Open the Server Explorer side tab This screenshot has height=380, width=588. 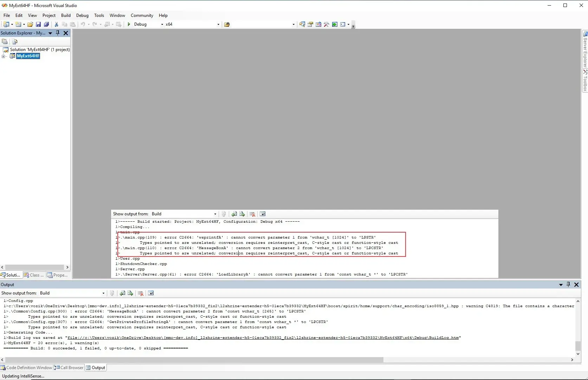click(x=585, y=50)
